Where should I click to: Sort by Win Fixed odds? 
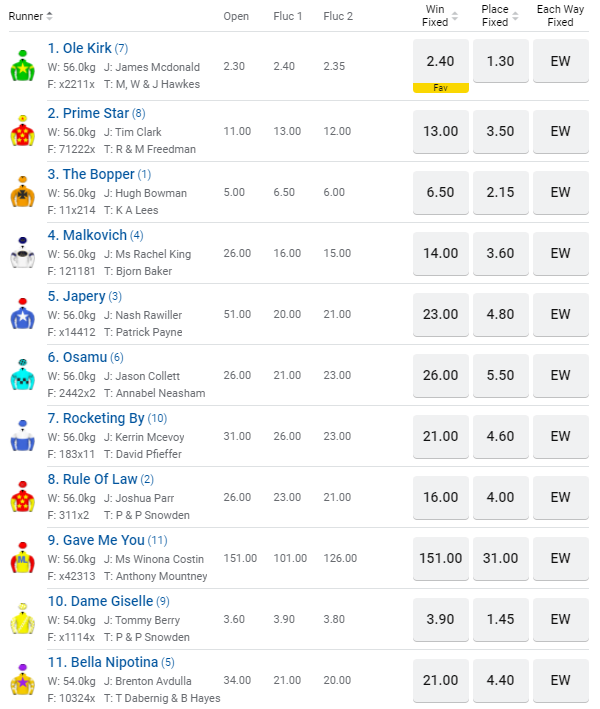pos(455,16)
